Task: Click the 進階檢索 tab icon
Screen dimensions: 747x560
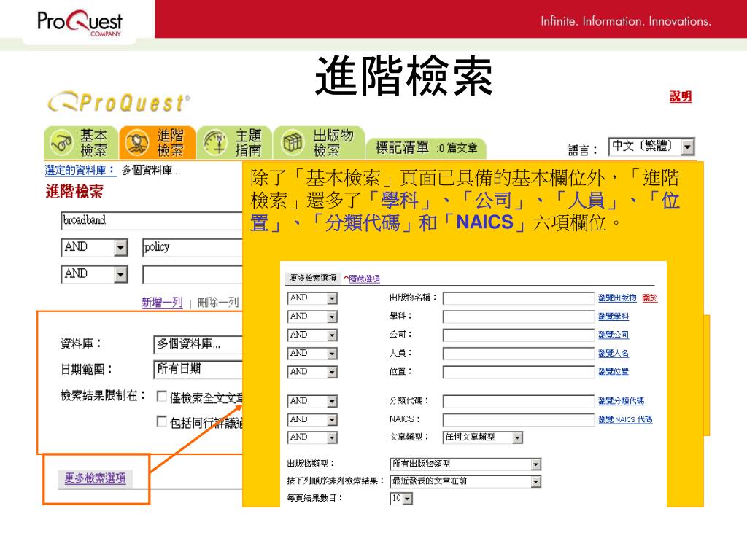Action: [x=136, y=142]
